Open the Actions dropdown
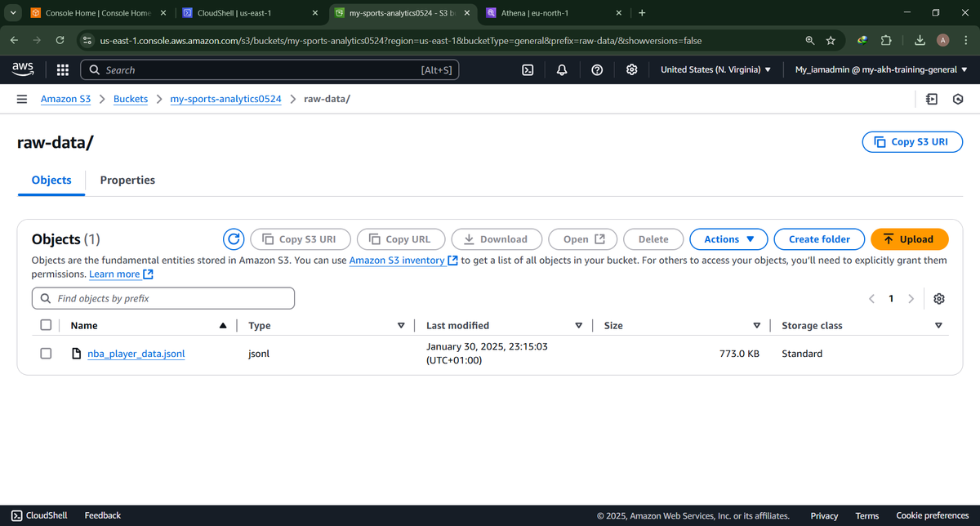This screenshot has height=526, width=980. click(x=729, y=239)
